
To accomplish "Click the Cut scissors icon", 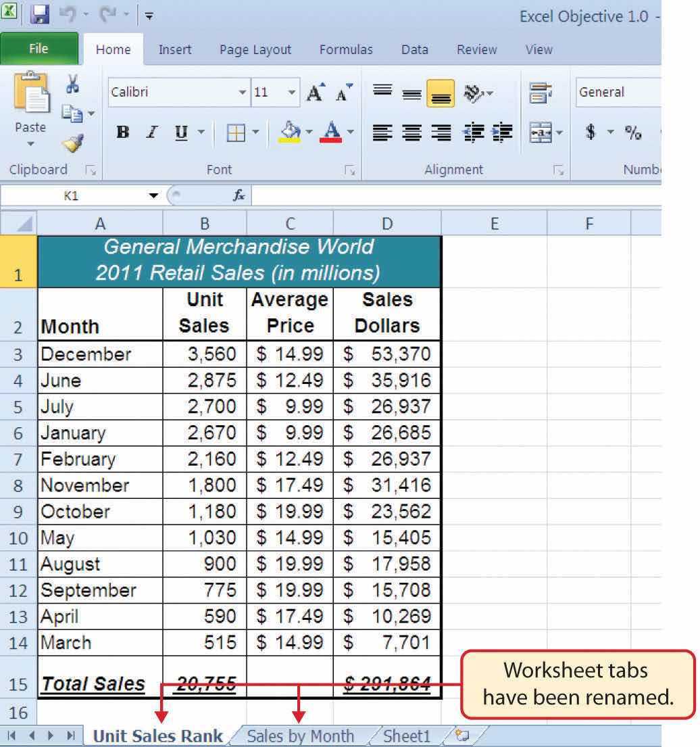I will click(72, 85).
